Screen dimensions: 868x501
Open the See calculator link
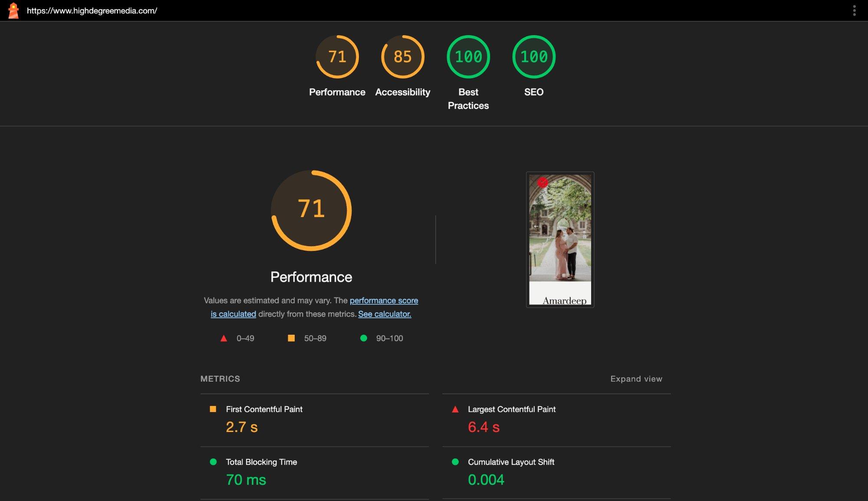coord(385,314)
